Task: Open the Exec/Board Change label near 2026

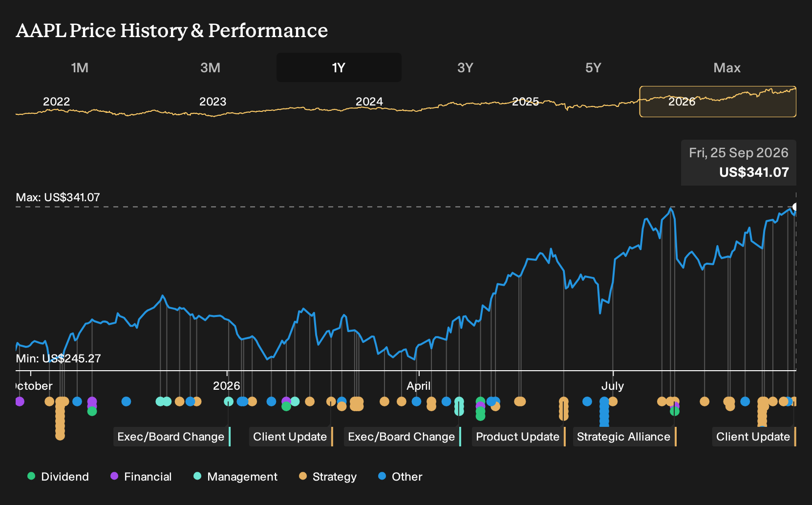Action: pyautogui.click(x=171, y=437)
